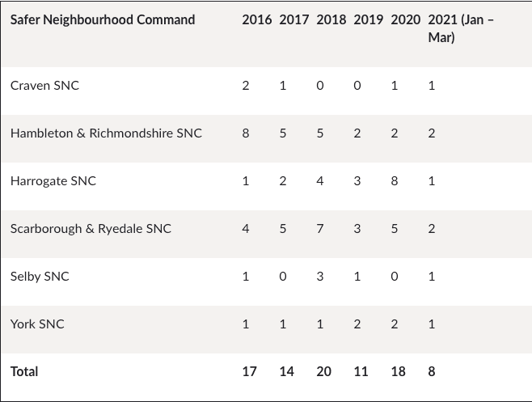Click the 2019 column header
Image resolution: width=532 pixels, height=402 pixels.
pyautogui.click(x=368, y=19)
